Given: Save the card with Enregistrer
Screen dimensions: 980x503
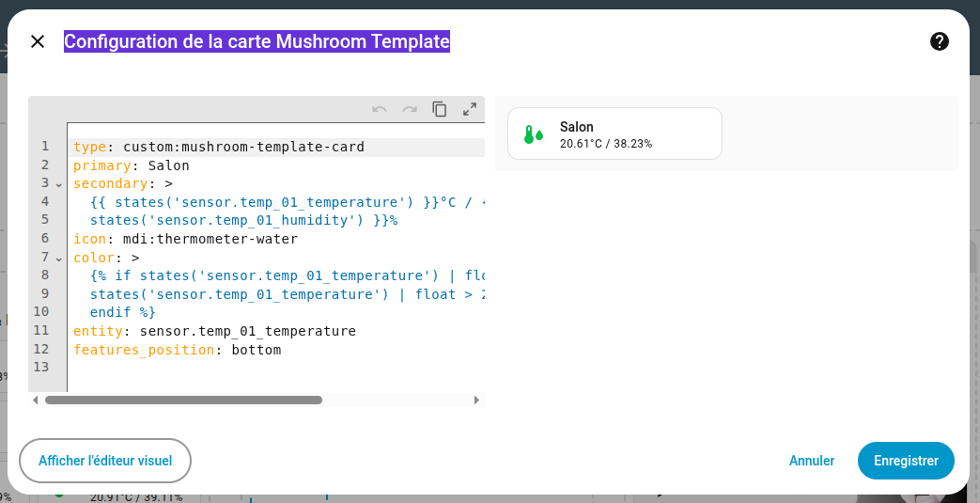Looking at the screenshot, I should tap(906, 461).
